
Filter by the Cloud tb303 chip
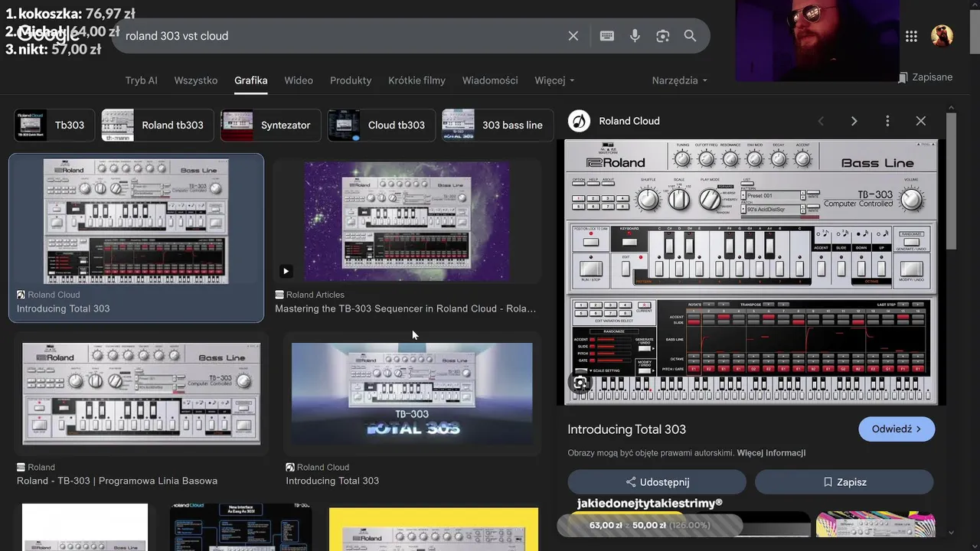tap(381, 126)
